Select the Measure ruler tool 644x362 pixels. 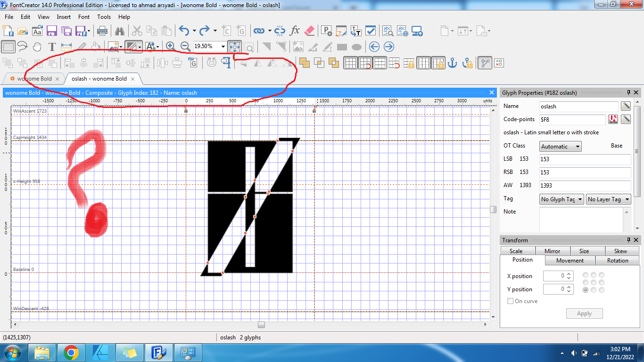tap(66, 47)
